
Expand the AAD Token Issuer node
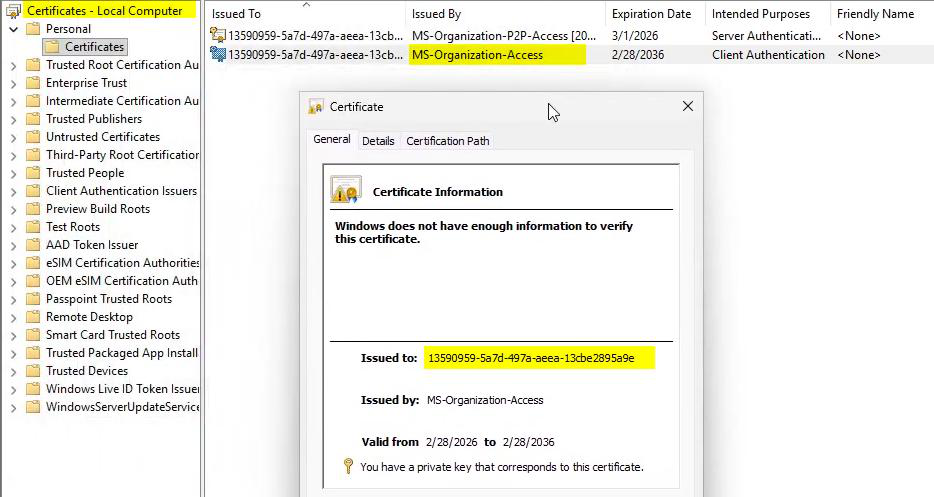point(13,246)
